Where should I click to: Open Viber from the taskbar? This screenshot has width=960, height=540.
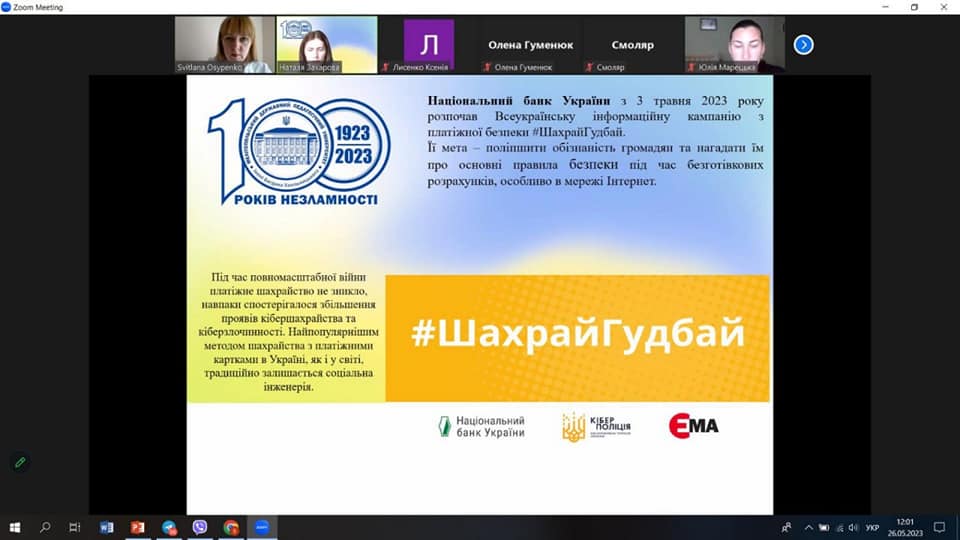pyautogui.click(x=200, y=527)
